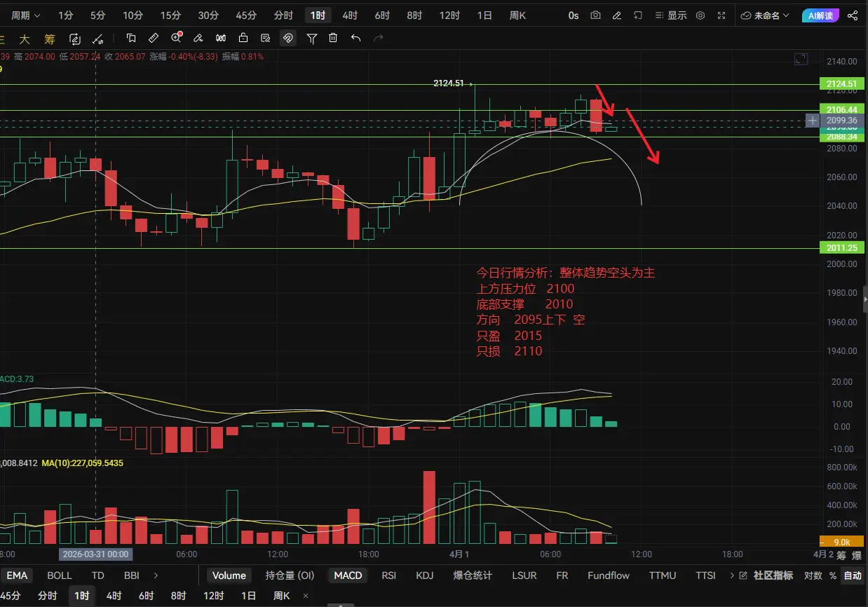The image size is (868, 607).
Task: Toggle the MACD sub-indicator
Action: pos(348,575)
